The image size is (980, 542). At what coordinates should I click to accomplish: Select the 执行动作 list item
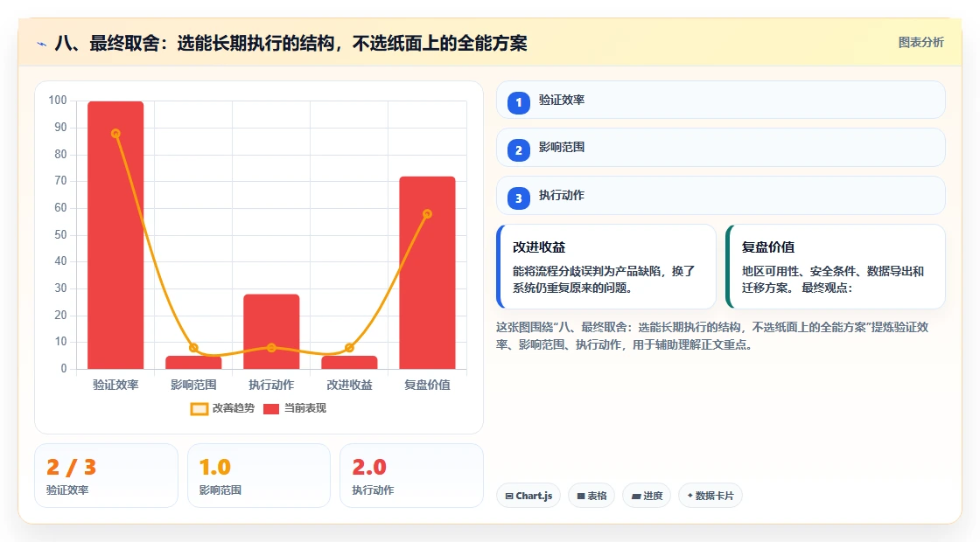[721, 196]
